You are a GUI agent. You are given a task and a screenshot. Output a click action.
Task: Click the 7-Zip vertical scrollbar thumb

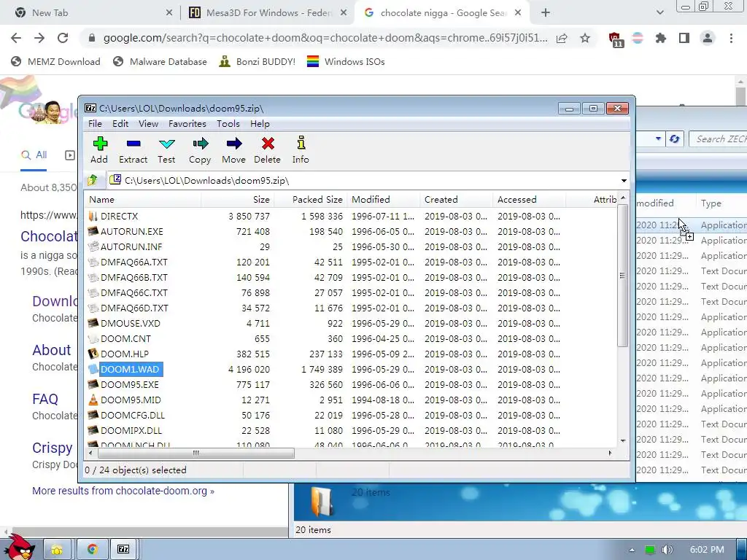point(622,275)
